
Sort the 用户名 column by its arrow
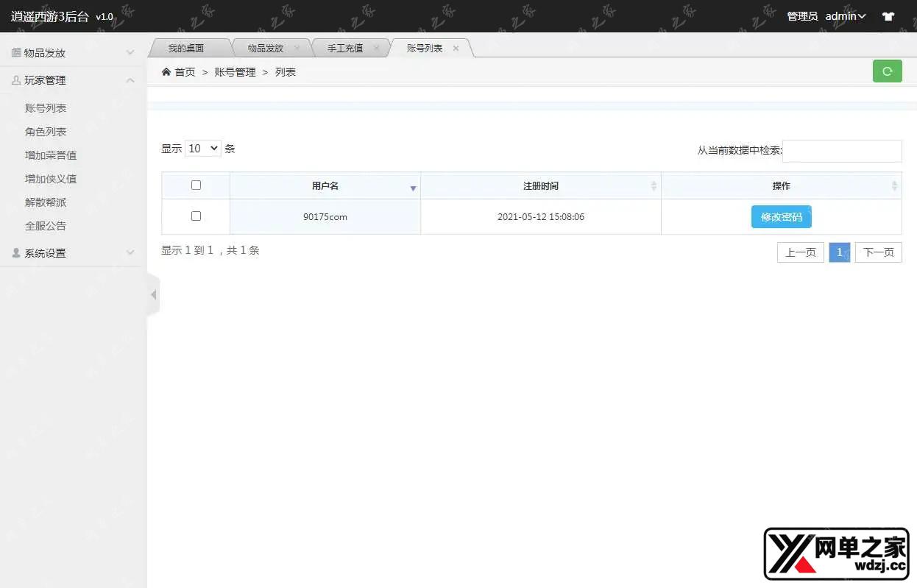click(x=414, y=188)
